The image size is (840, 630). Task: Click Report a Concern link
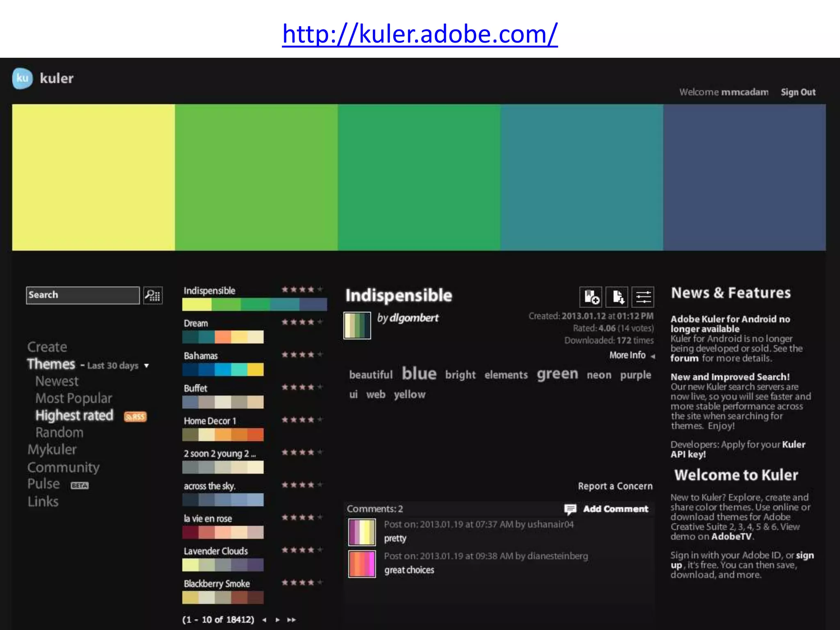pos(615,486)
